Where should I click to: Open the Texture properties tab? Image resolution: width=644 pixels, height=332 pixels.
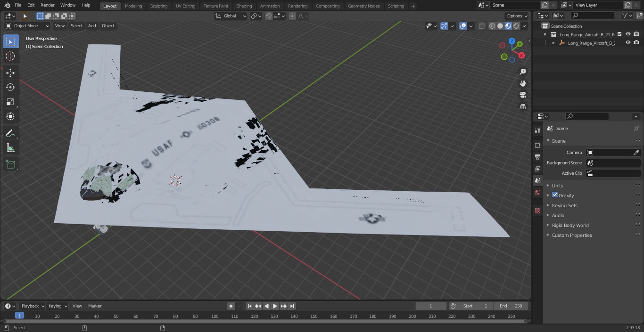point(537,211)
